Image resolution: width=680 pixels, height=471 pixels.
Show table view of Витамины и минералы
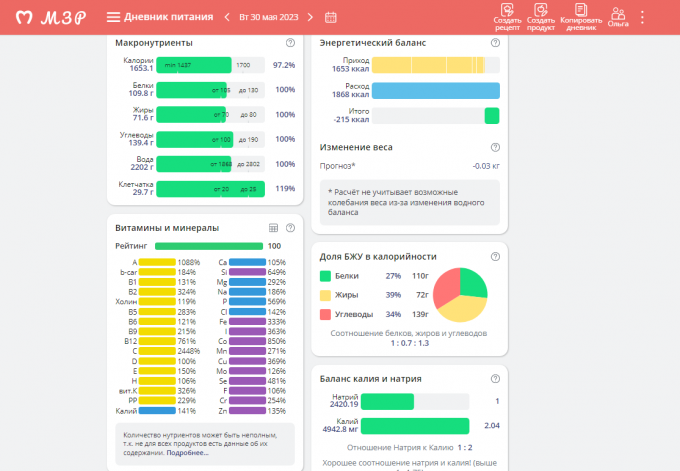click(x=274, y=228)
